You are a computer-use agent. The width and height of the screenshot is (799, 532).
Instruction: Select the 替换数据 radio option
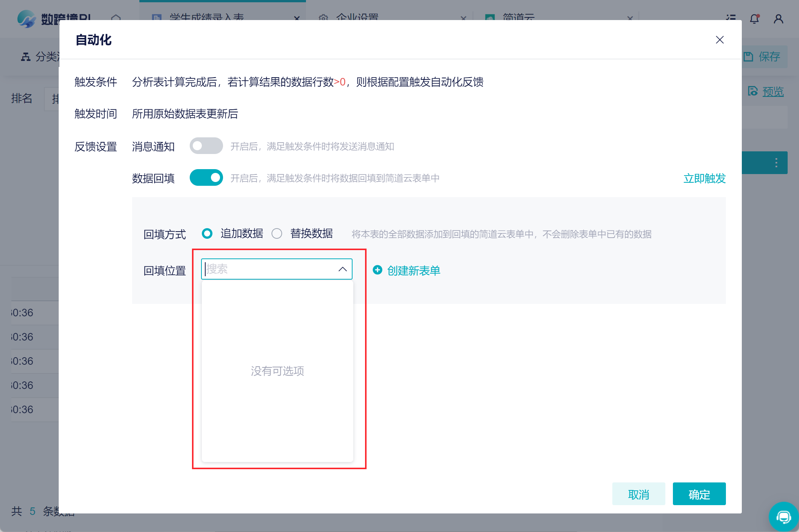point(277,233)
